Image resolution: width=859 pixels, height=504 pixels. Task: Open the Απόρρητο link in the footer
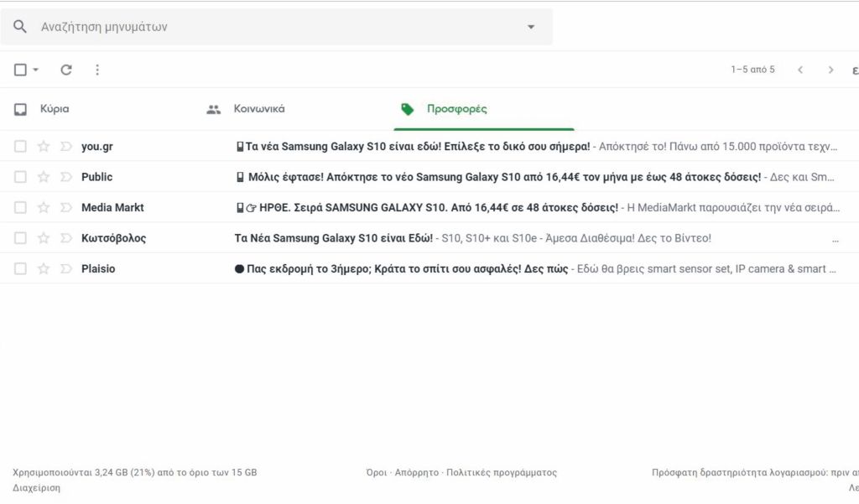[416, 472]
